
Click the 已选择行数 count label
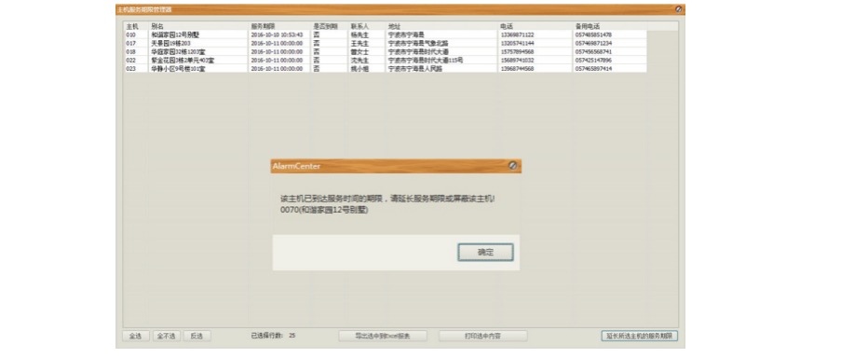pyautogui.click(x=273, y=336)
